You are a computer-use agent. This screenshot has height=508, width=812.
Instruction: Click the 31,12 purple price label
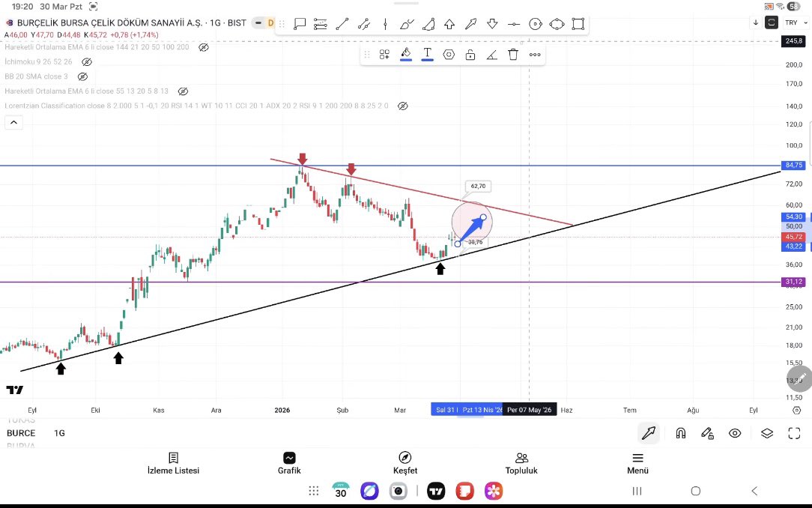(x=793, y=282)
